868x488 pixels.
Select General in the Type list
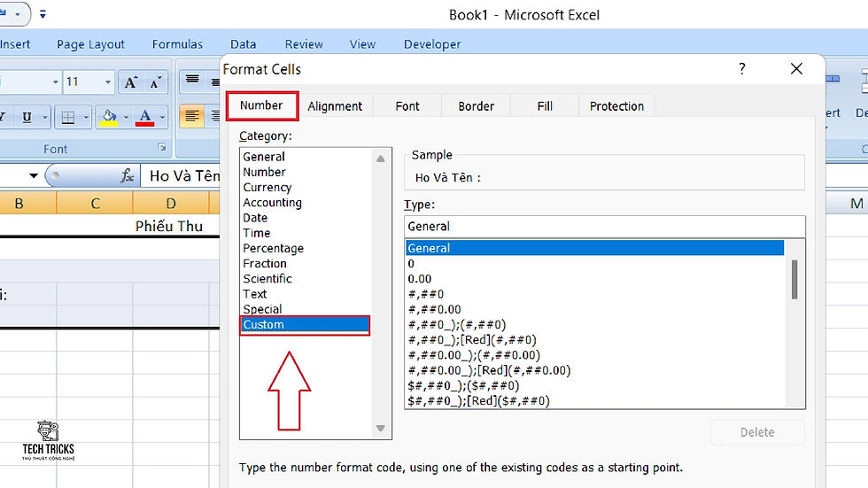[x=595, y=248]
